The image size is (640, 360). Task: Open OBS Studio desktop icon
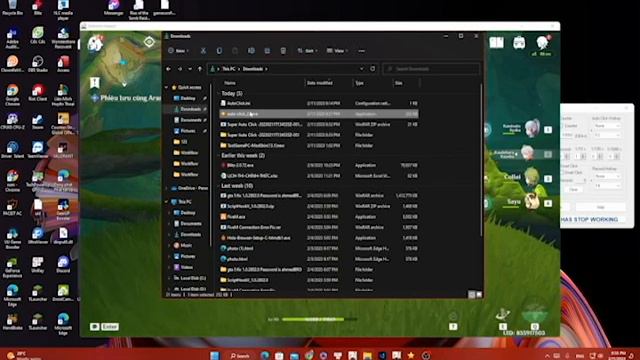[38, 64]
